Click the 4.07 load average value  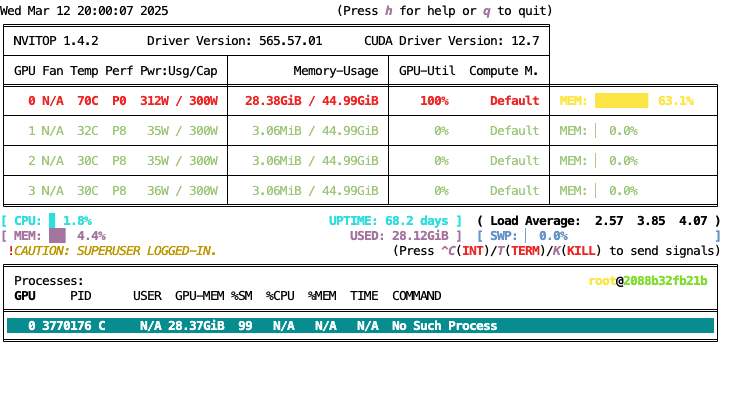(x=693, y=221)
